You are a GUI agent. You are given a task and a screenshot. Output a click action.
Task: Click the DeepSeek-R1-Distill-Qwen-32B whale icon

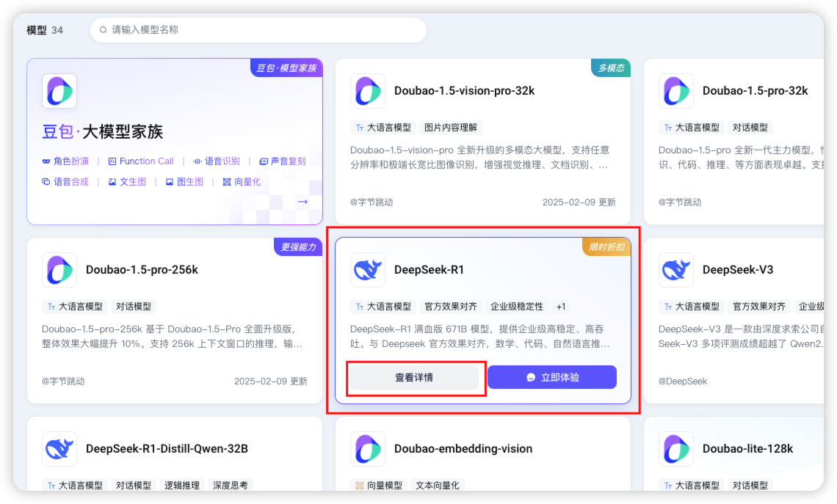59,449
